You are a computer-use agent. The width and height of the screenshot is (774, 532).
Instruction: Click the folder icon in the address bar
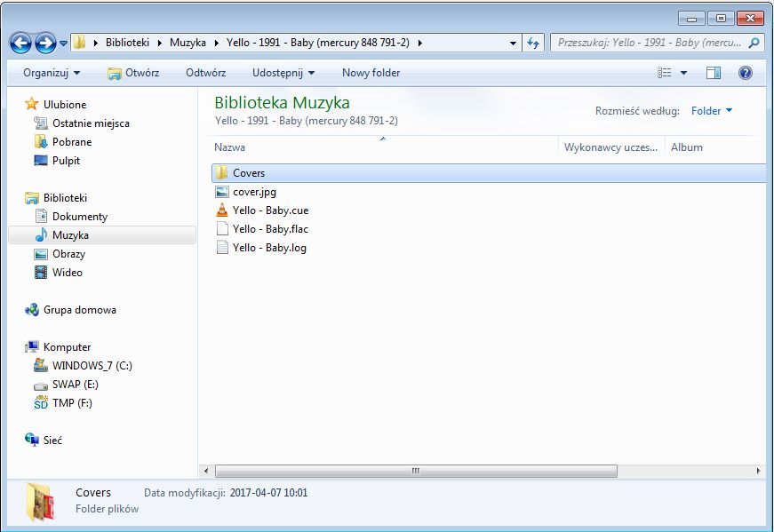(x=79, y=43)
